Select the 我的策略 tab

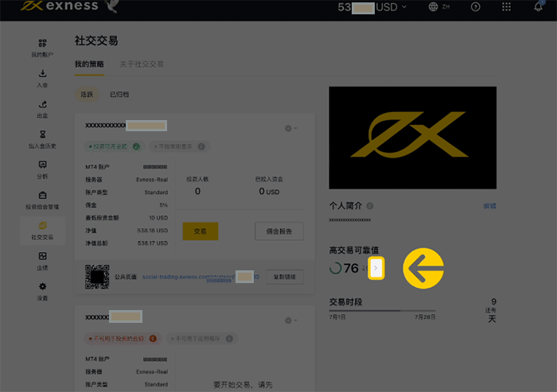coord(88,64)
